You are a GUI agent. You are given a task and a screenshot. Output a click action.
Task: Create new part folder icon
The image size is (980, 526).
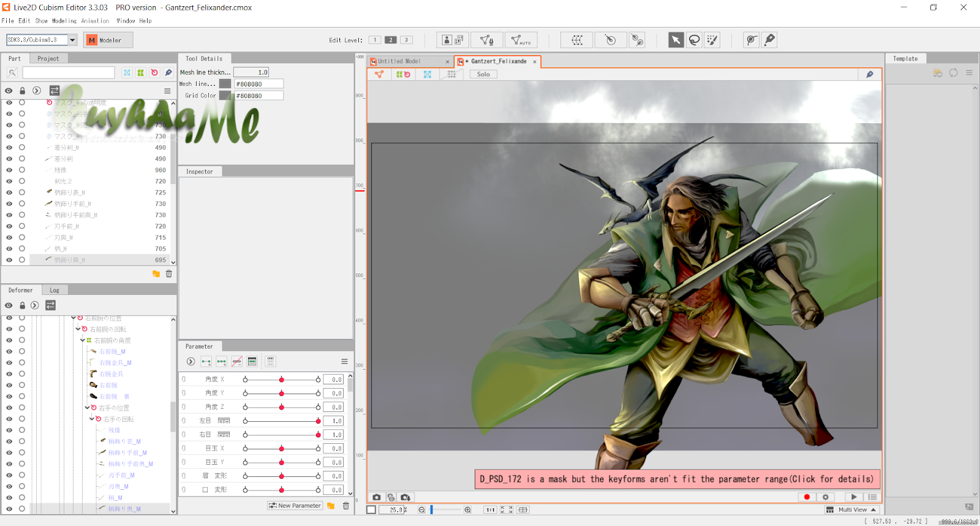pyautogui.click(x=156, y=274)
